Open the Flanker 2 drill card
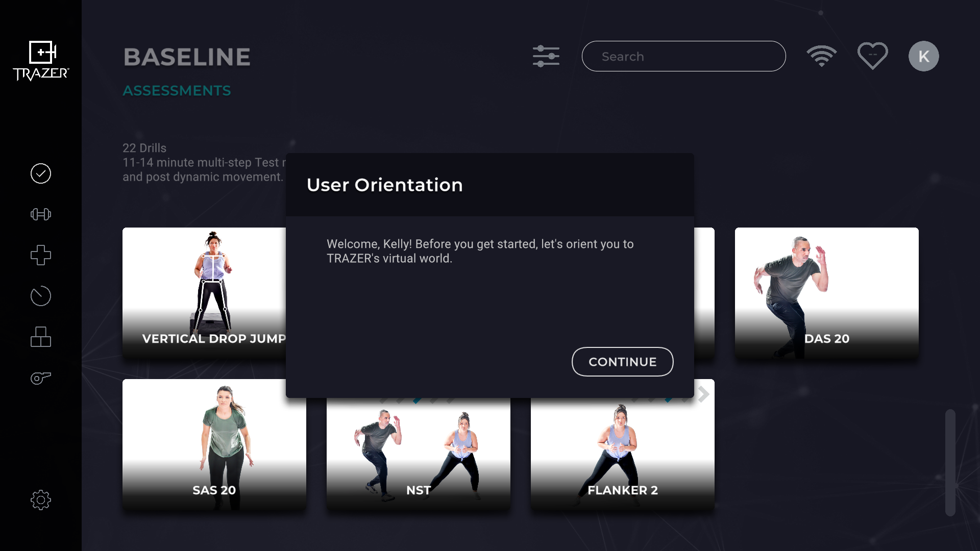The height and width of the screenshot is (551, 980). [x=623, y=454]
